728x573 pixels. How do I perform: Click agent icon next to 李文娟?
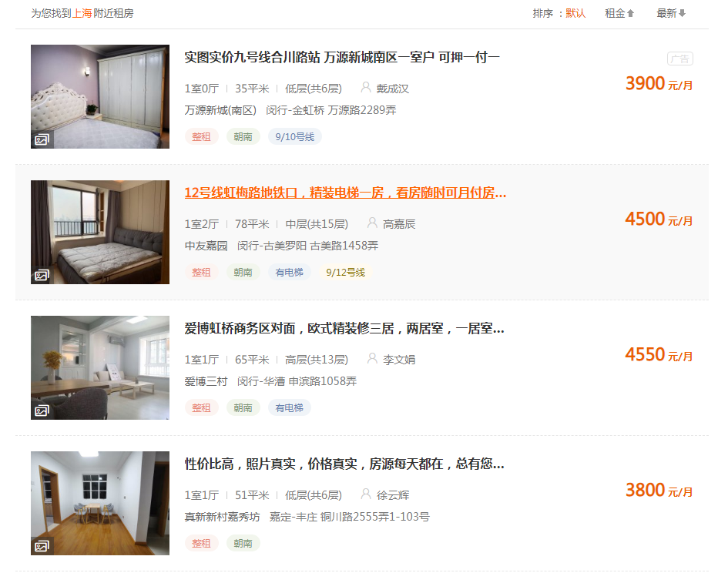[372, 358]
